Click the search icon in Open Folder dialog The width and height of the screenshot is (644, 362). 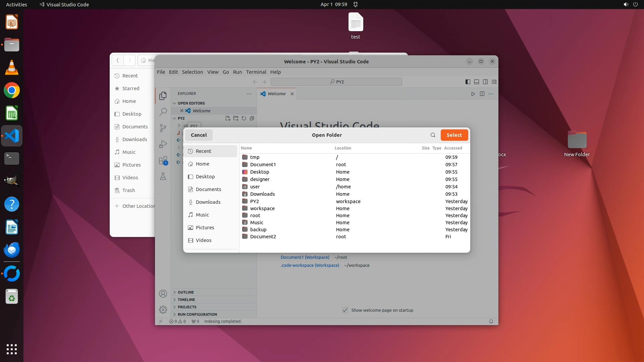[x=433, y=135]
